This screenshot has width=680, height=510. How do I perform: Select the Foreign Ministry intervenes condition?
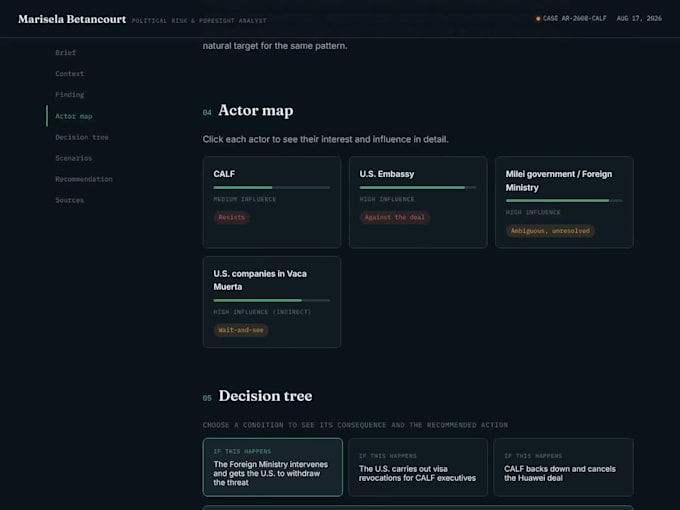coord(272,467)
